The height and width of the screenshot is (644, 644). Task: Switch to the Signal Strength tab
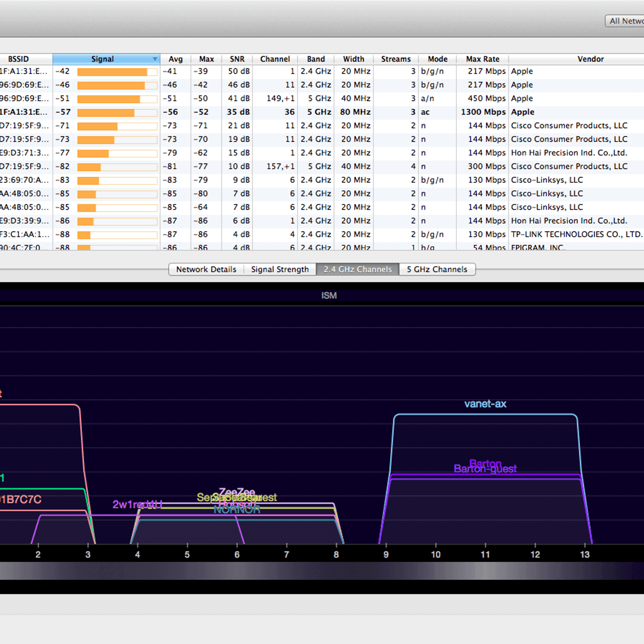click(280, 269)
